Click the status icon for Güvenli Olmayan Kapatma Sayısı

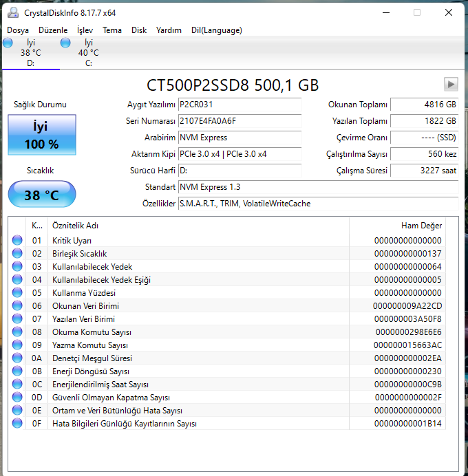[17, 397]
